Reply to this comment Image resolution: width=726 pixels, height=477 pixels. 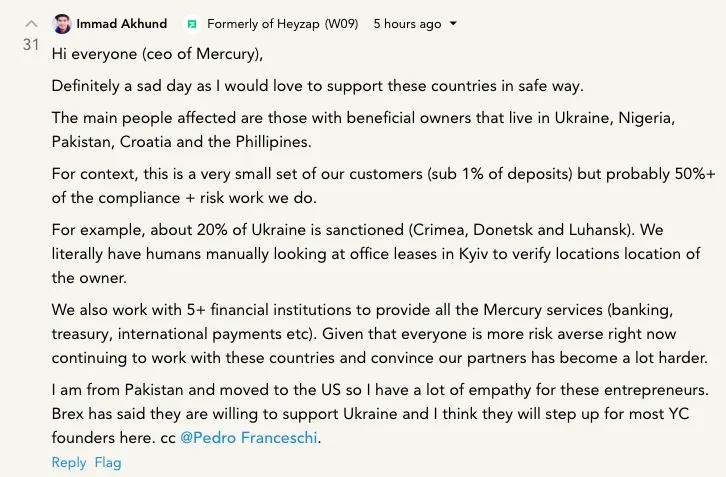click(69, 462)
